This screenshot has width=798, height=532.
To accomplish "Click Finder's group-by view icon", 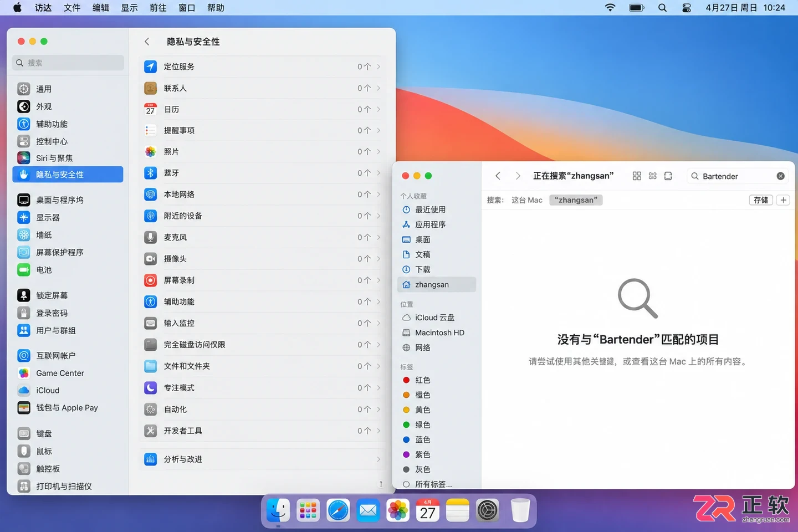I will [652, 176].
